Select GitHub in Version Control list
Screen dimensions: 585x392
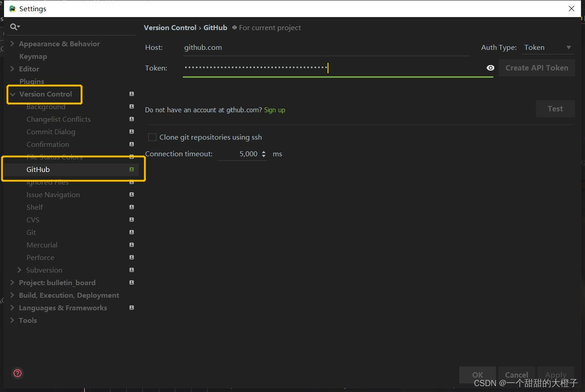coord(38,169)
